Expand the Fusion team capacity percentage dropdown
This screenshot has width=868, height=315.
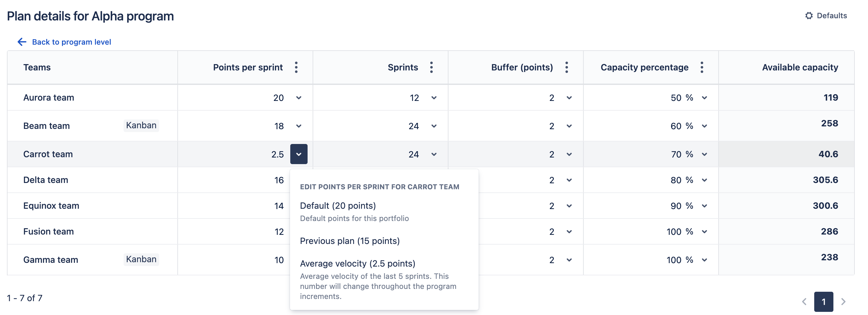pyautogui.click(x=704, y=231)
